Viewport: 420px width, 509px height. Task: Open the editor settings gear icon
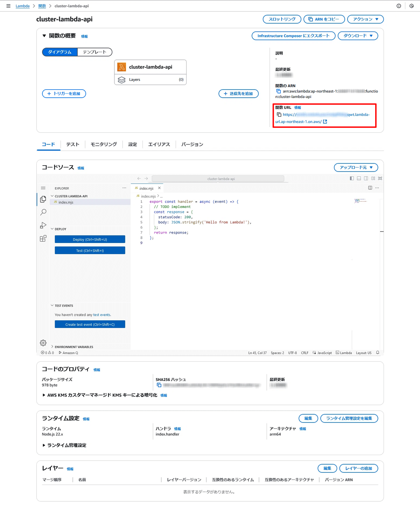click(43, 343)
